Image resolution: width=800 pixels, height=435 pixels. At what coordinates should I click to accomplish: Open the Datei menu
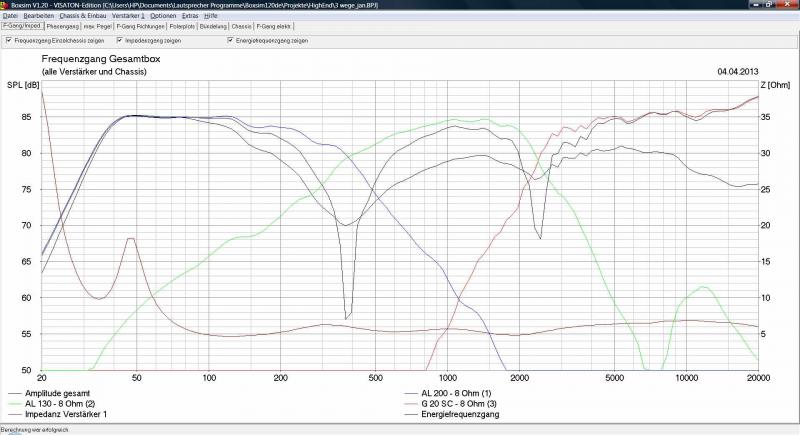point(10,16)
